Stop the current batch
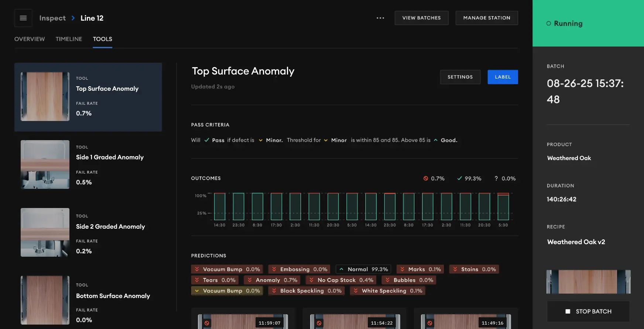 [588, 311]
